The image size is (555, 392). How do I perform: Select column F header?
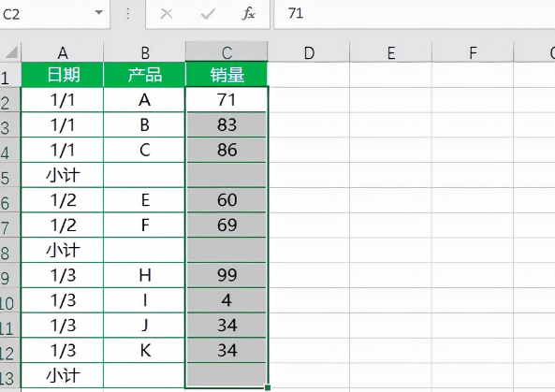(x=473, y=52)
